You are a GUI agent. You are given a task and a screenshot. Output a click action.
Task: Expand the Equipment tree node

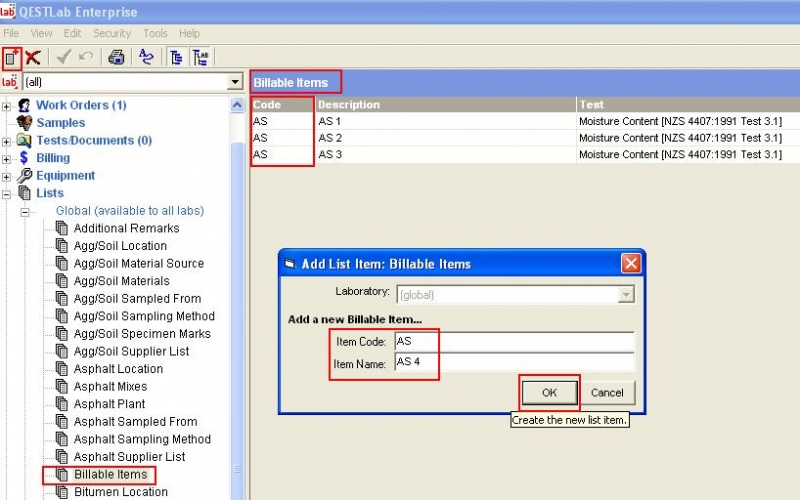click(x=7, y=176)
